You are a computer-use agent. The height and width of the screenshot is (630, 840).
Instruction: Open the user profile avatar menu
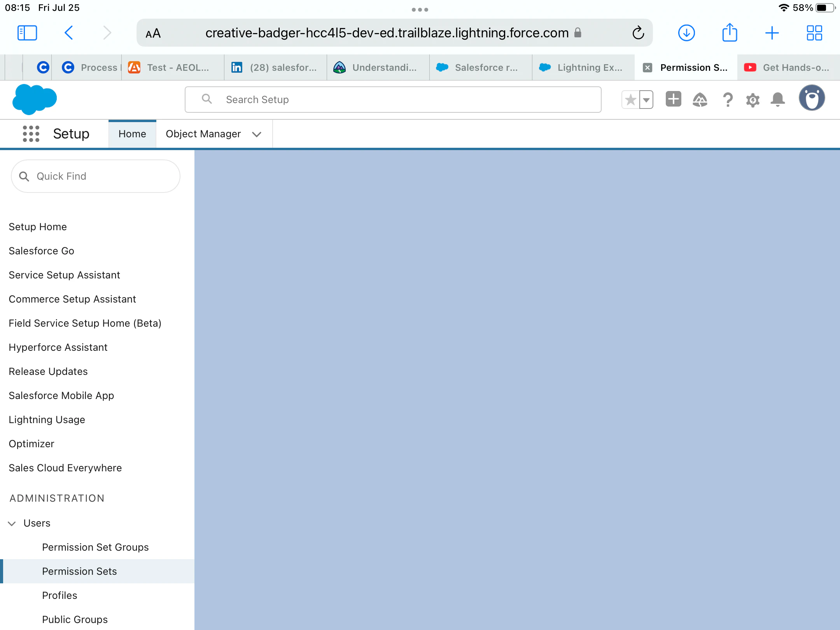tap(812, 98)
